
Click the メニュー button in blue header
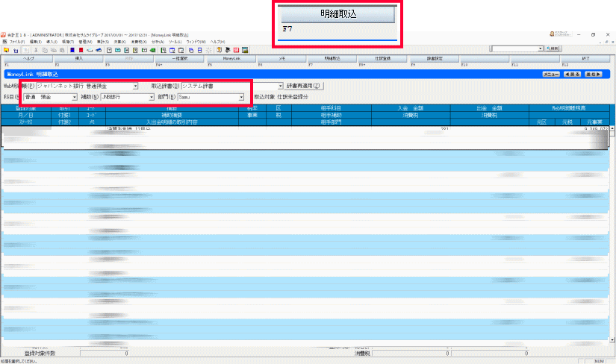[x=551, y=75]
